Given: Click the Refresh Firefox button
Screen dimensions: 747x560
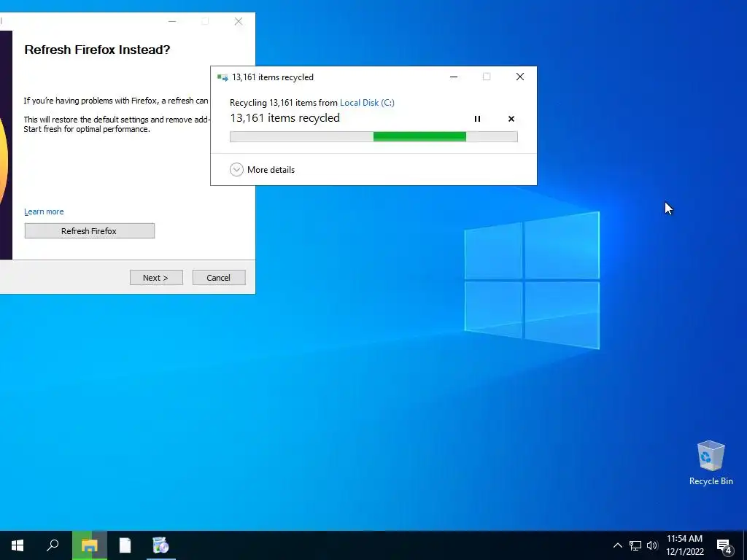Looking at the screenshot, I should (x=90, y=231).
